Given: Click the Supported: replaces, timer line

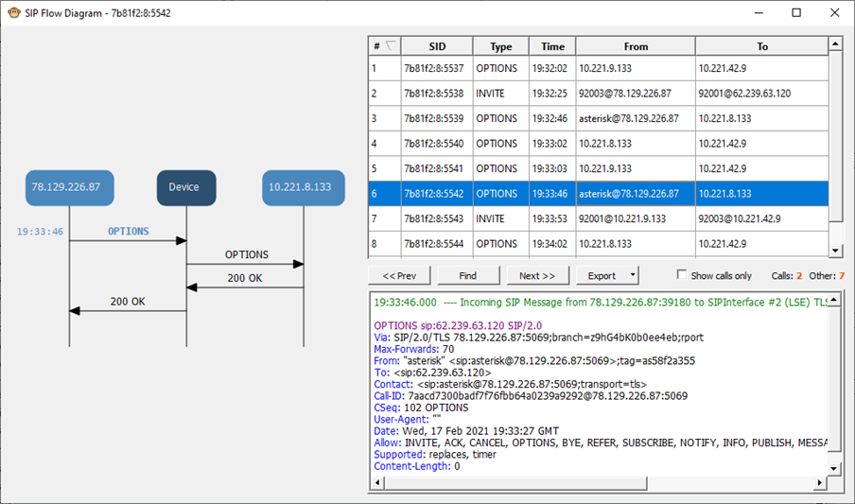Looking at the screenshot, I should click(x=435, y=455).
